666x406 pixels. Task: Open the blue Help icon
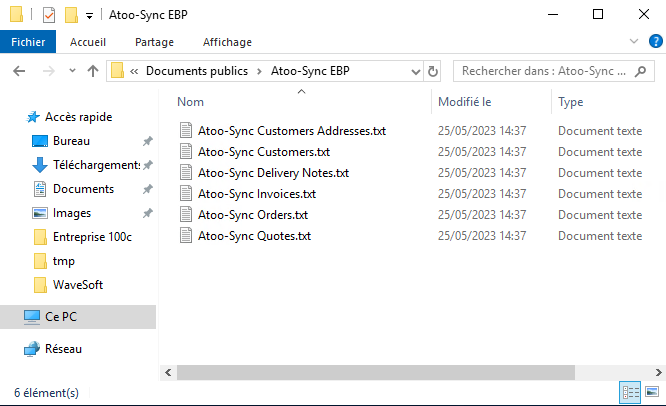coord(656,41)
